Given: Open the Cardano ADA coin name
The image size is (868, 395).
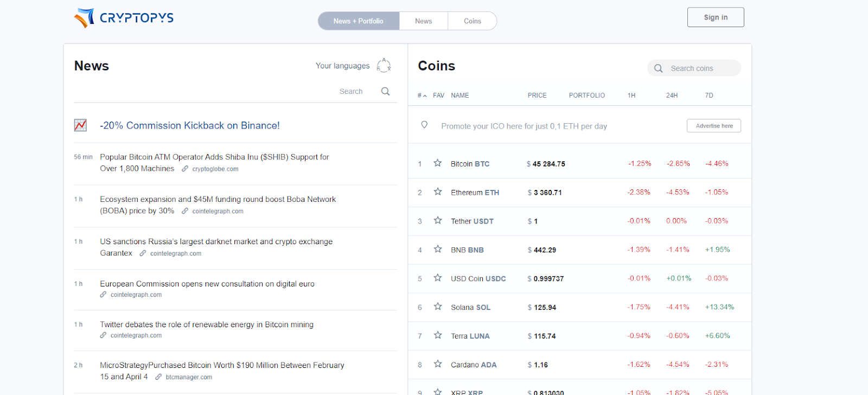Looking at the screenshot, I should [474, 365].
